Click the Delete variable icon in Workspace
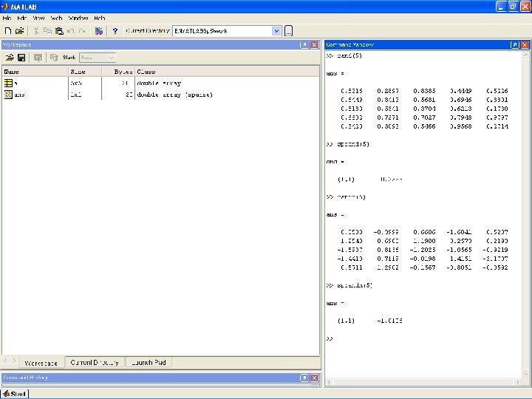Viewport: 532px width, 399px height. coord(54,58)
